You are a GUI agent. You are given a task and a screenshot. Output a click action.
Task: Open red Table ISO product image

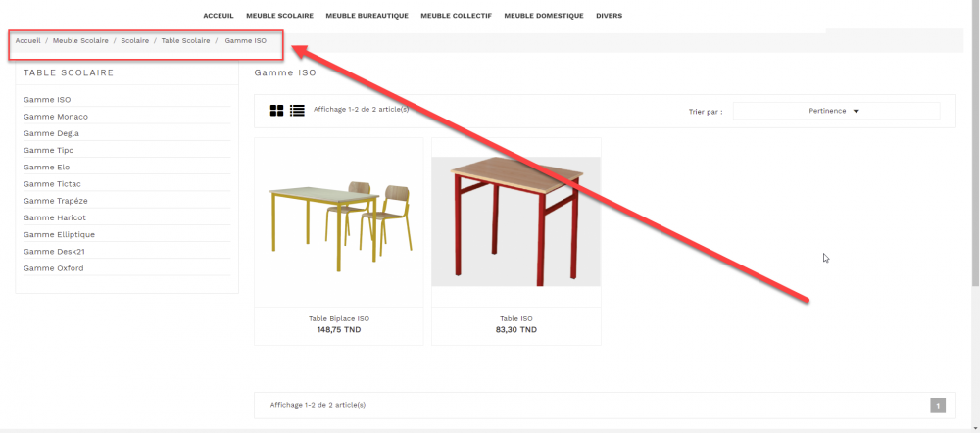[516, 221]
